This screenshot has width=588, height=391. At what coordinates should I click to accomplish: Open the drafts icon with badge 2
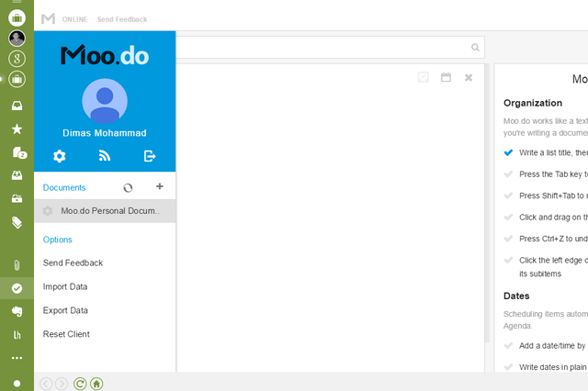click(18, 152)
